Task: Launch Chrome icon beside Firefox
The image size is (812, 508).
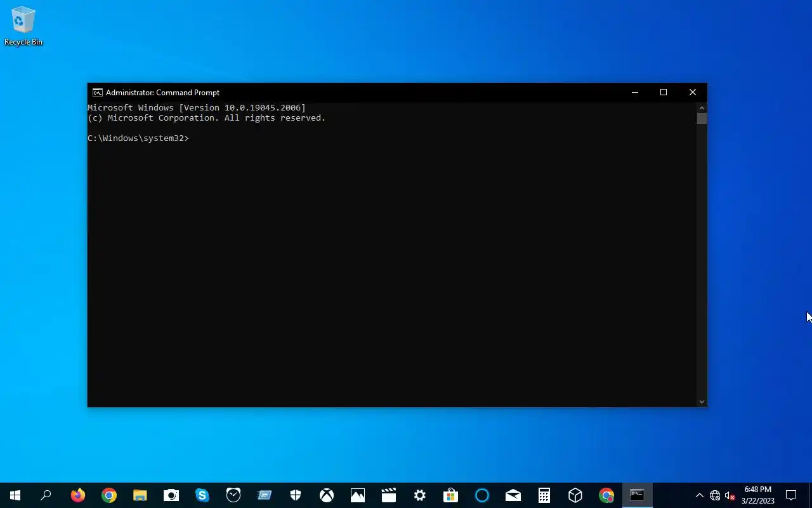Action: 109,495
